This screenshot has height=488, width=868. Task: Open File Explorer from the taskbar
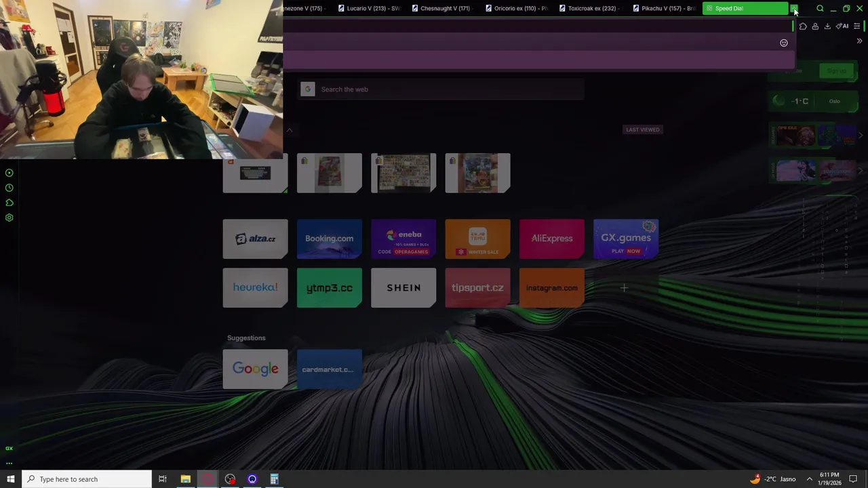(x=185, y=479)
